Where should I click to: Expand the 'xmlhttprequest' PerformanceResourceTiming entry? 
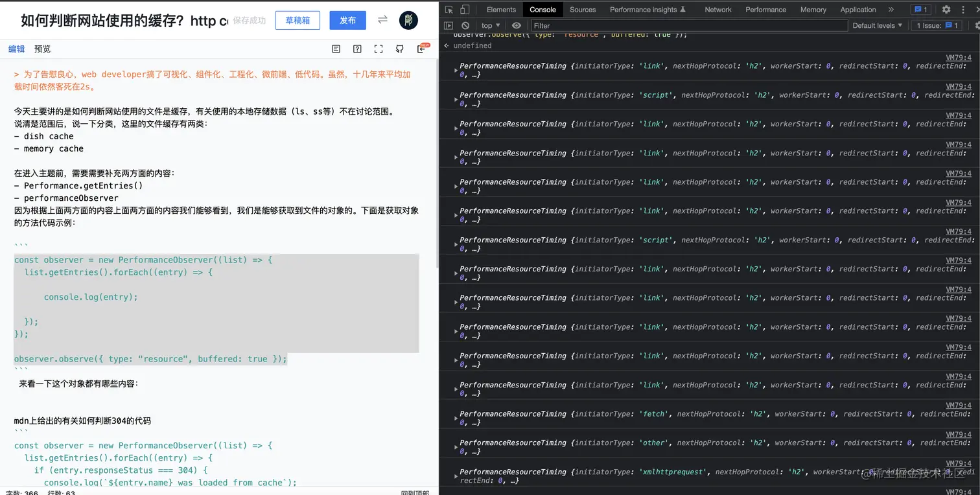pos(456,476)
